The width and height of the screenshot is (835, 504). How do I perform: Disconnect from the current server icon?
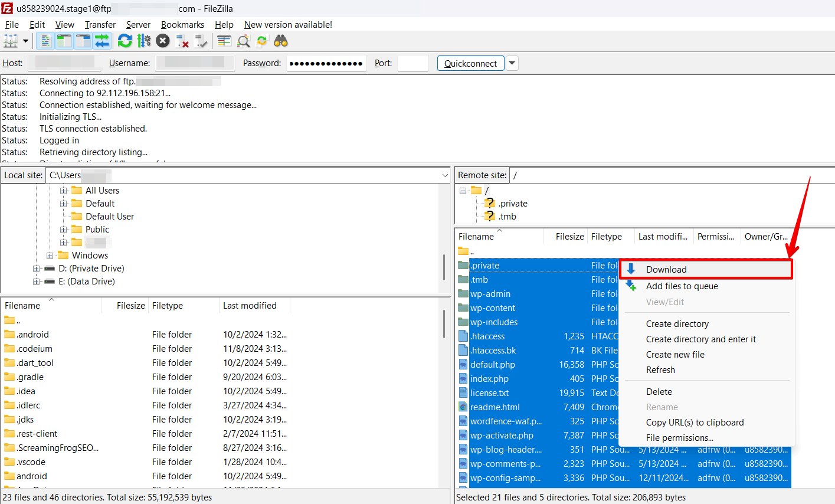click(x=182, y=41)
